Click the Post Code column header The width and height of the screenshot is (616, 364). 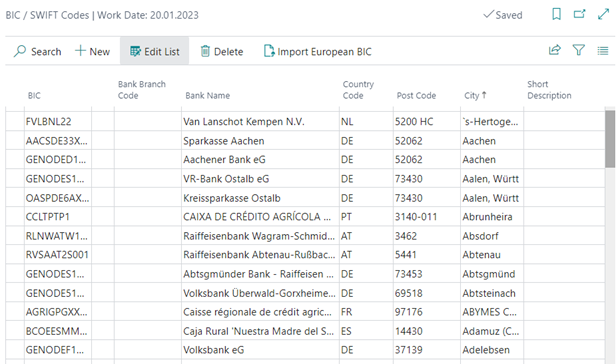pyautogui.click(x=416, y=95)
